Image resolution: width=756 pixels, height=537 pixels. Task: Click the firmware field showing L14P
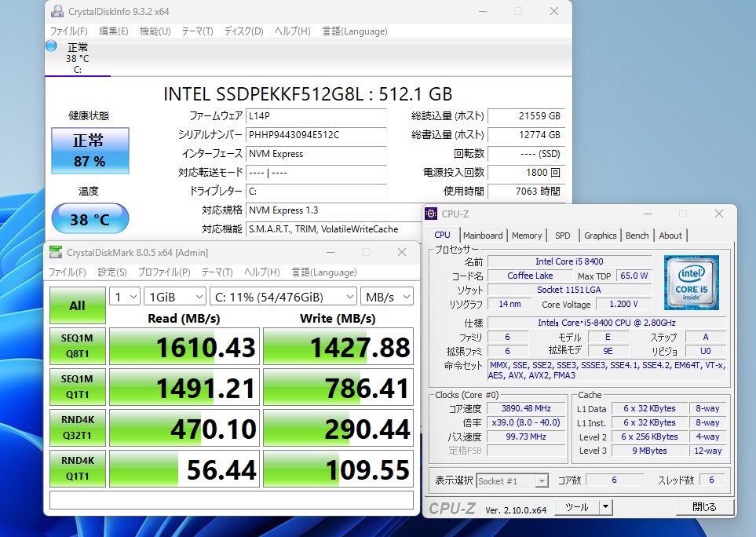coord(316,116)
